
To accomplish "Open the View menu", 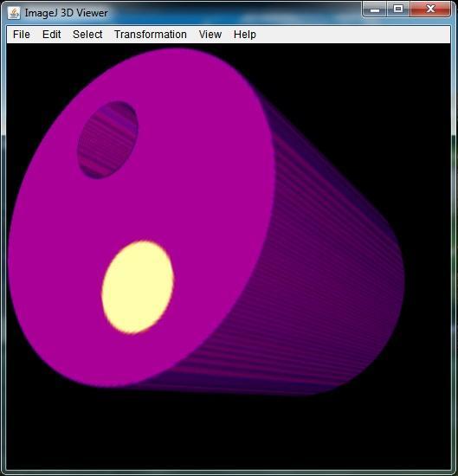I will (x=210, y=35).
